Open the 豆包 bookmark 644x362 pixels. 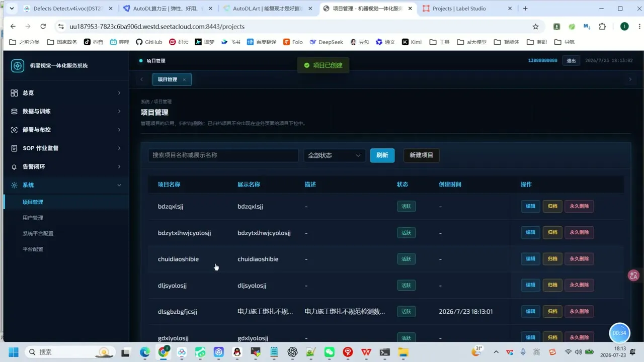click(359, 42)
